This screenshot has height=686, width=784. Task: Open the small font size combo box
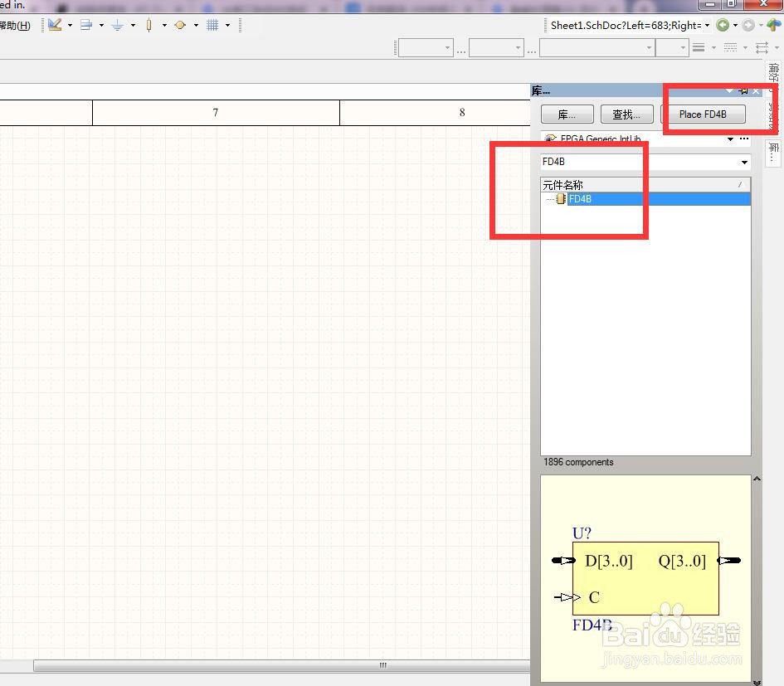[x=673, y=48]
